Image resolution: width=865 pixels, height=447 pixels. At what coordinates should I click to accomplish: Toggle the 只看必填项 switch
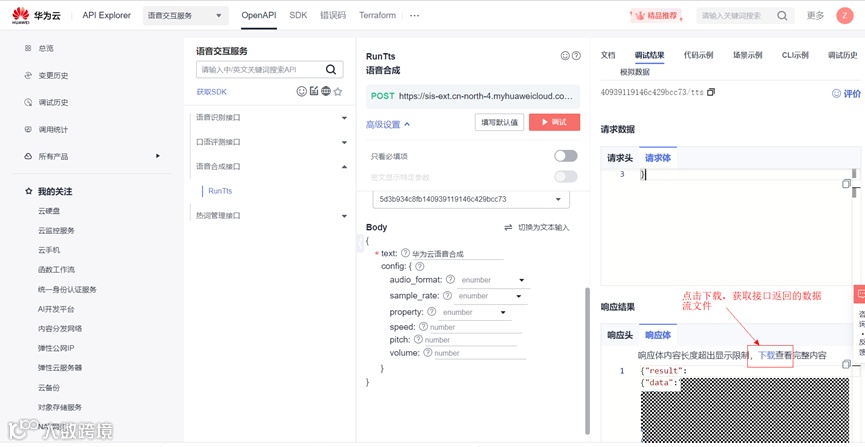[x=565, y=156]
